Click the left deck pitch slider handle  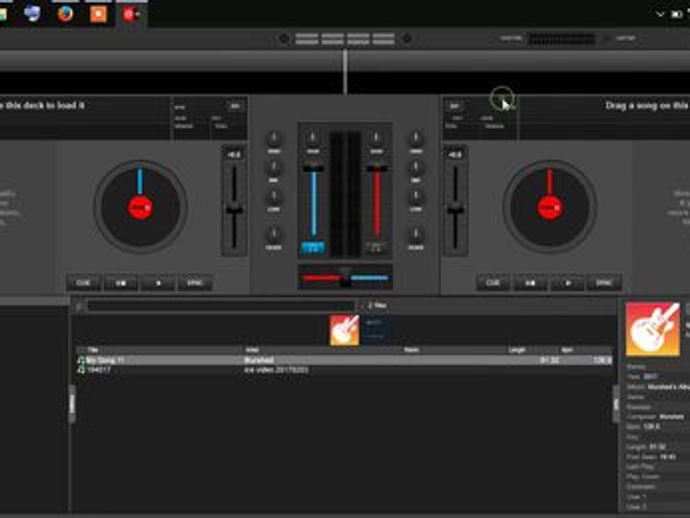click(x=235, y=210)
